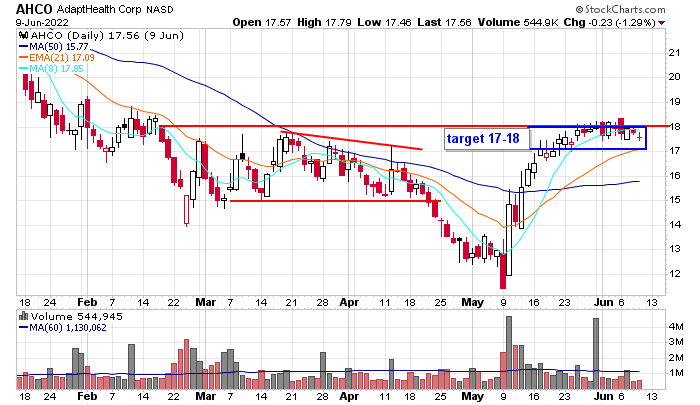Click the volume bars icon beside Volume 544,945

pyautogui.click(x=23, y=316)
